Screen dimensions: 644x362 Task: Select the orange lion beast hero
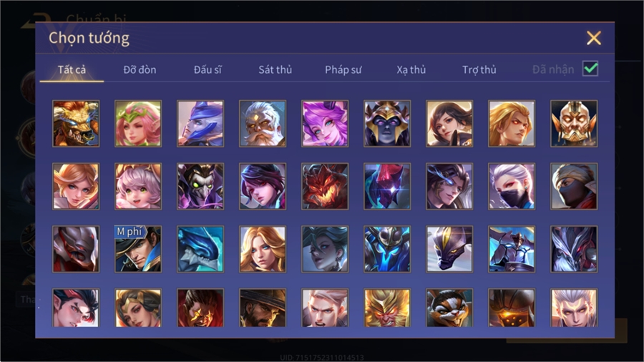coord(76,124)
